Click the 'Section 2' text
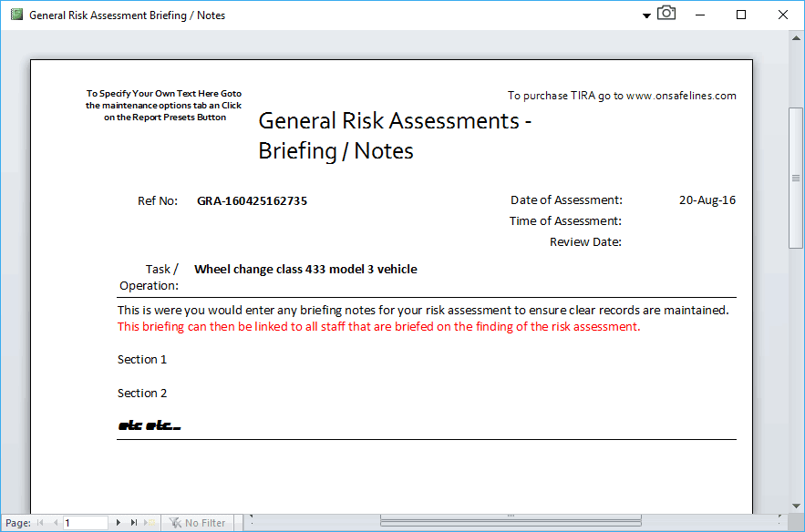 pyautogui.click(x=142, y=394)
